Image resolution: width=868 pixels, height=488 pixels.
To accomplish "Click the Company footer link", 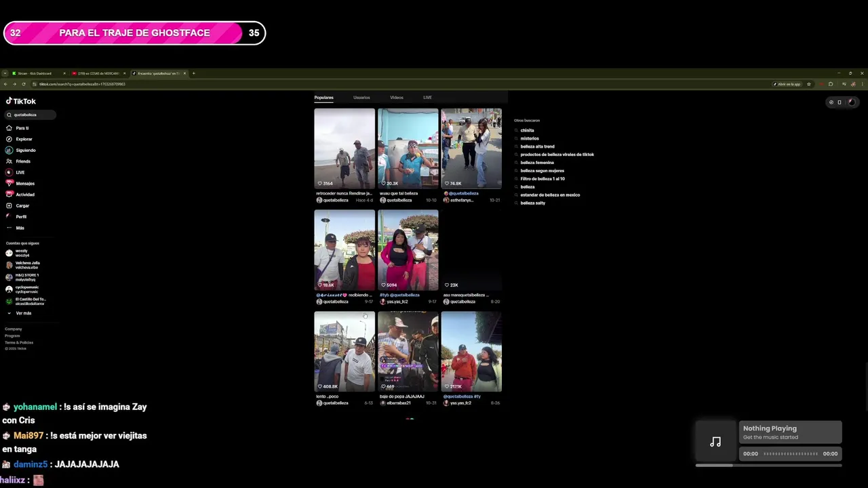I will point(14,329).
